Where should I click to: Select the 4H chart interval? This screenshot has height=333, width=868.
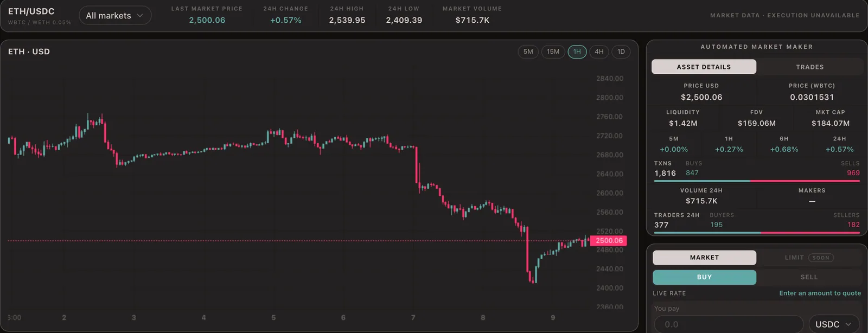coord(599,52)
